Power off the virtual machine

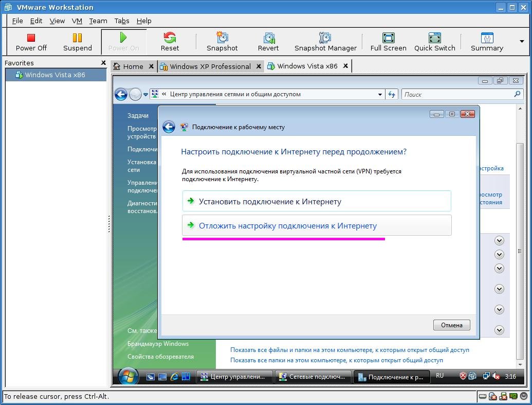31,42
